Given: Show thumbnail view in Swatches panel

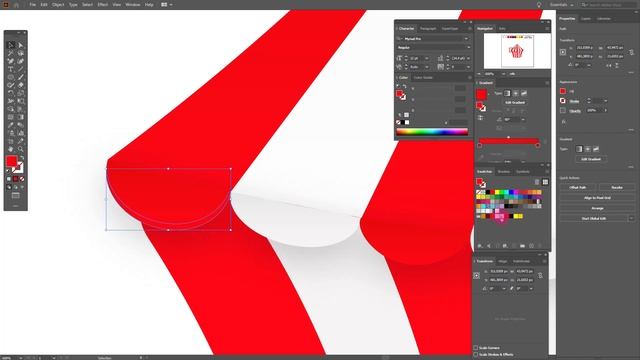Looking at the screenshot, I should coord(545,182).
